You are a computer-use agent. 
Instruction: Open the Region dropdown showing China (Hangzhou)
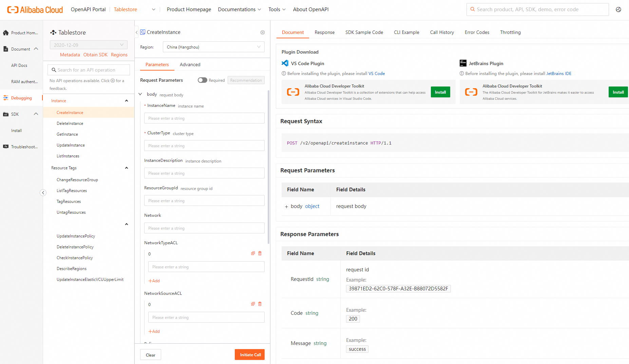pos(214,47)
